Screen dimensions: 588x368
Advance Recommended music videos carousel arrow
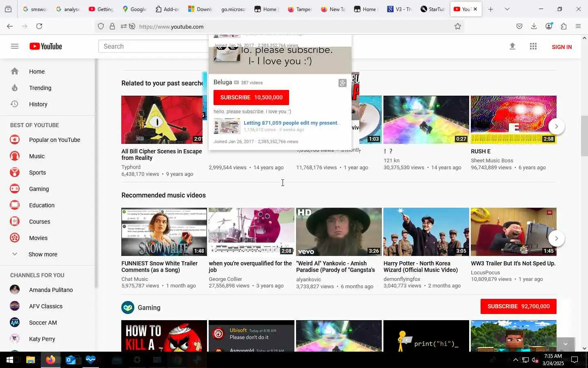[556, 238]
